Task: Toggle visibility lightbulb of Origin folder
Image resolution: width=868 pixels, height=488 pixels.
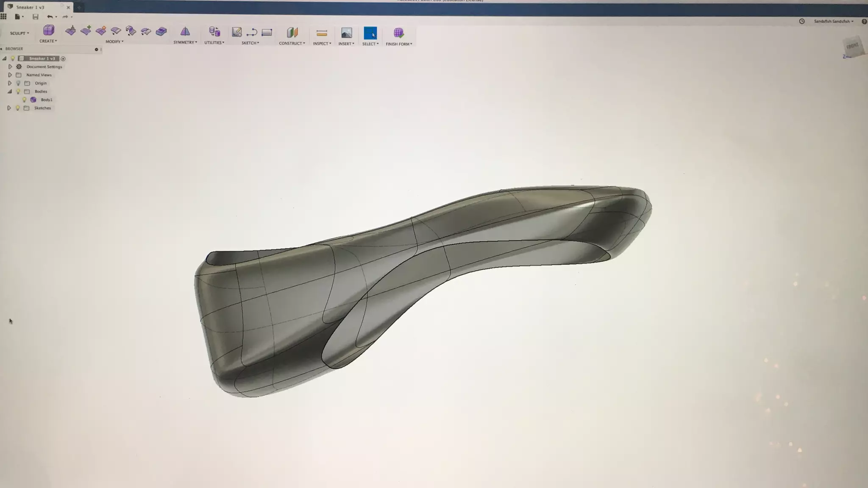Action: [x=18, y=83]
